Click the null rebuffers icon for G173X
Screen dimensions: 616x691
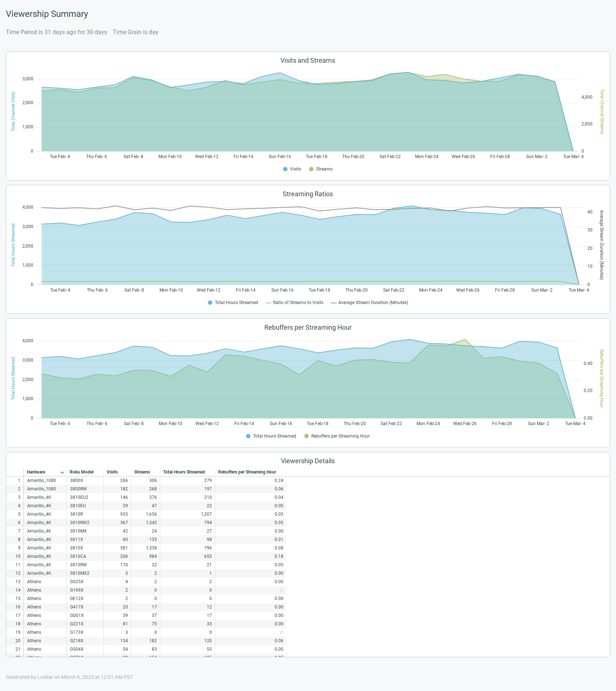282,632
